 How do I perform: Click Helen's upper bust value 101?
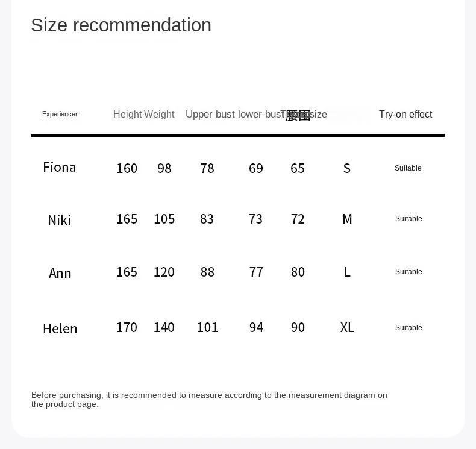click(208, 328)
